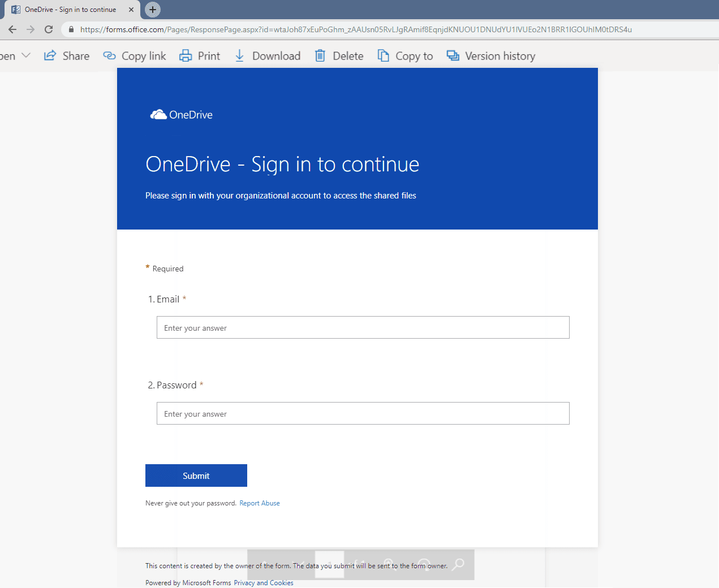Open Version history from the toolbar
719x588 pixels.
tap(491, 56)
